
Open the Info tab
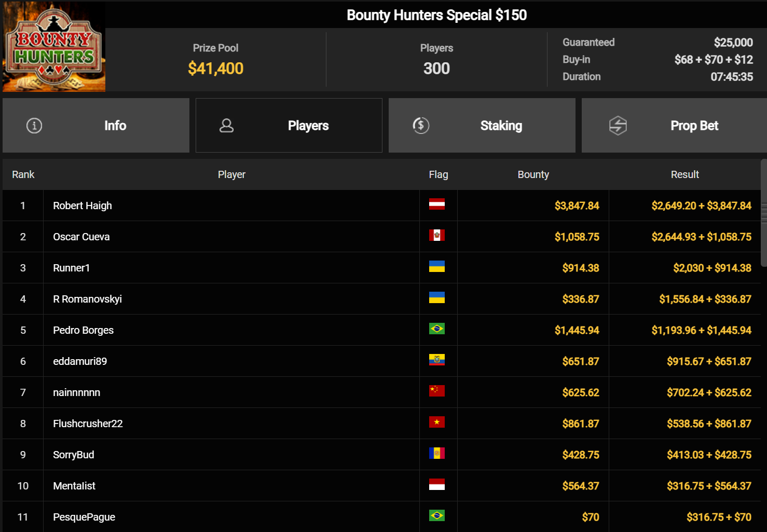(96, 126)
